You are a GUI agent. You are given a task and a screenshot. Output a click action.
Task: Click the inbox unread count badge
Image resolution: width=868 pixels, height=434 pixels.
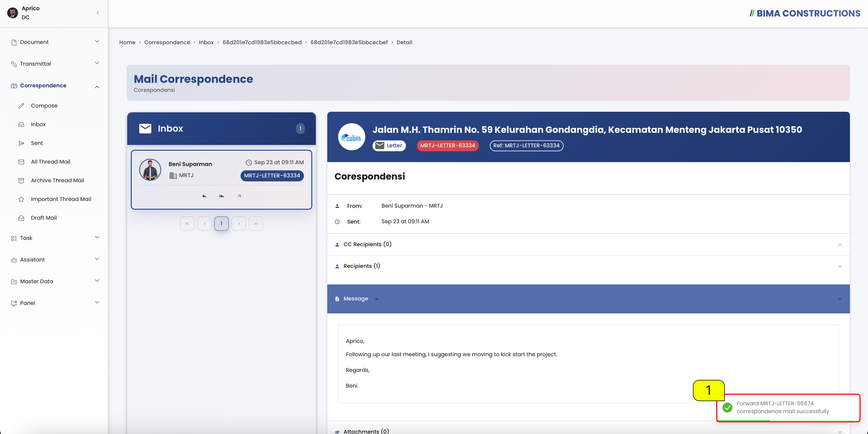(x=300, y=128)
